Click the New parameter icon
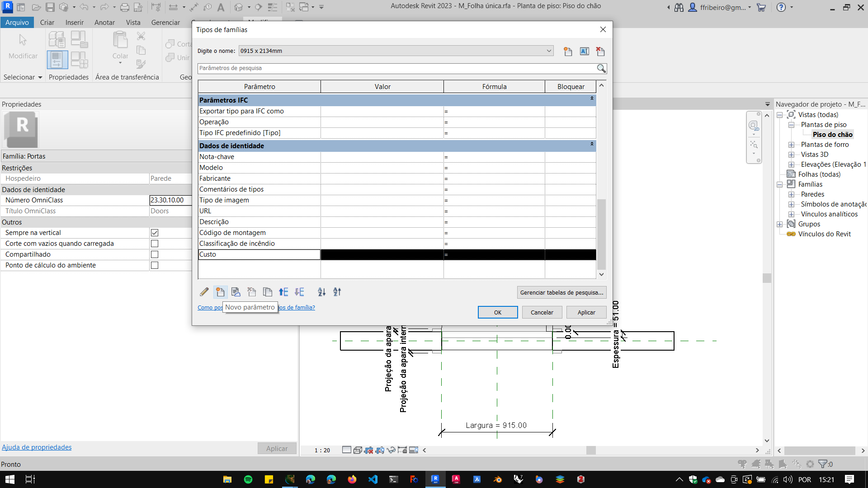Viewport: 868px width, 488px height. [x=220, y=292]
